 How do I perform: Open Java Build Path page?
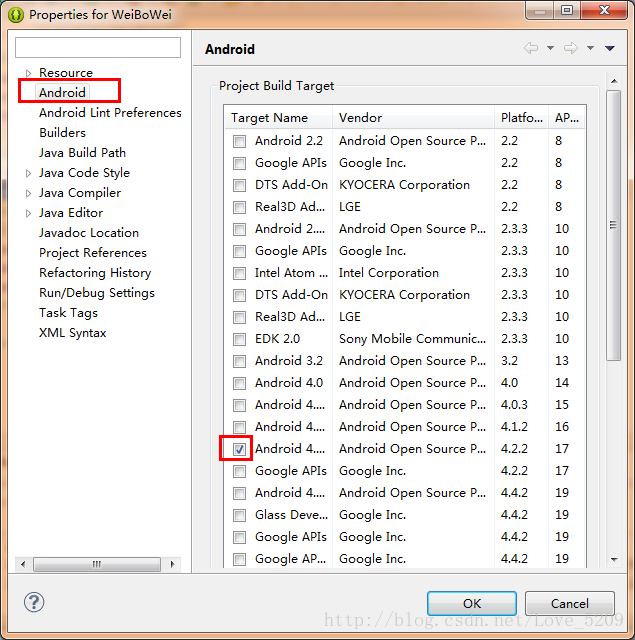click(x=82, y=153)
